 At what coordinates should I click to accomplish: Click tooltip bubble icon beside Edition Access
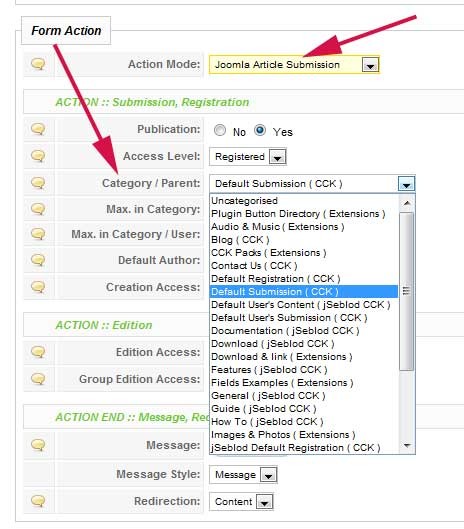coord(38,352)
